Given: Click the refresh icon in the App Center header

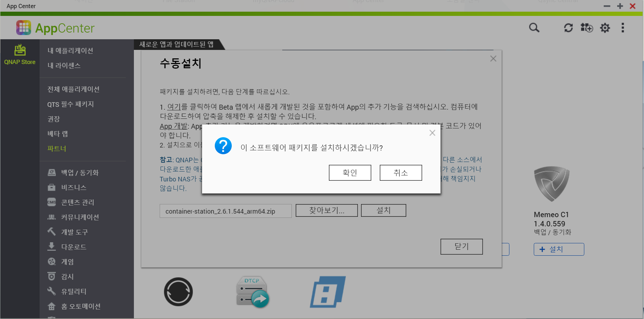Looking at the screenshot, I should (568, 28).
